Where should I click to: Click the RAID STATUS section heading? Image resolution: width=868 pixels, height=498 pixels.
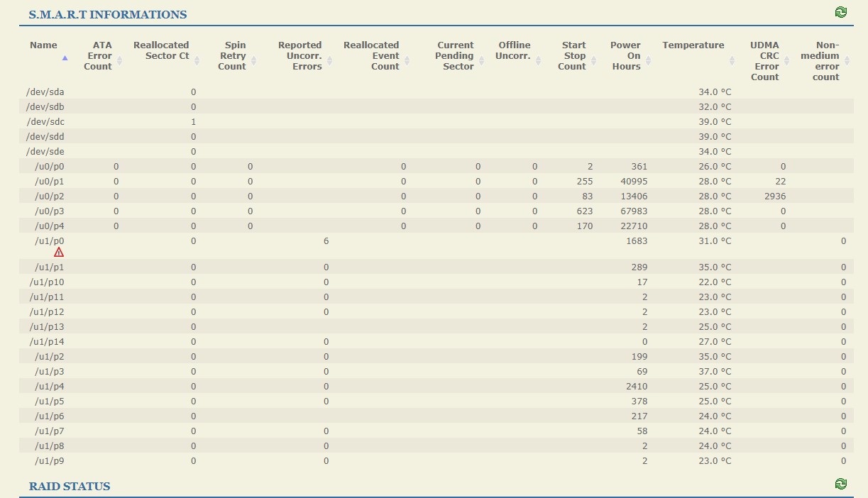[70, 486]
